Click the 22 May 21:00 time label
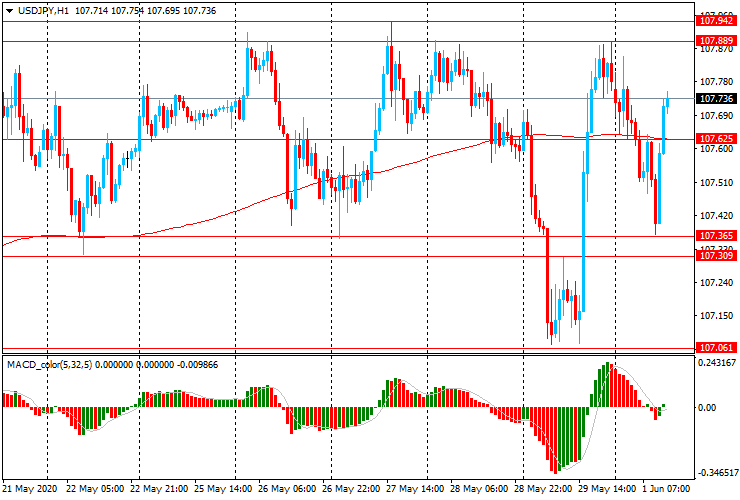Viewport: 740px width, 500px height. point(159,489)
